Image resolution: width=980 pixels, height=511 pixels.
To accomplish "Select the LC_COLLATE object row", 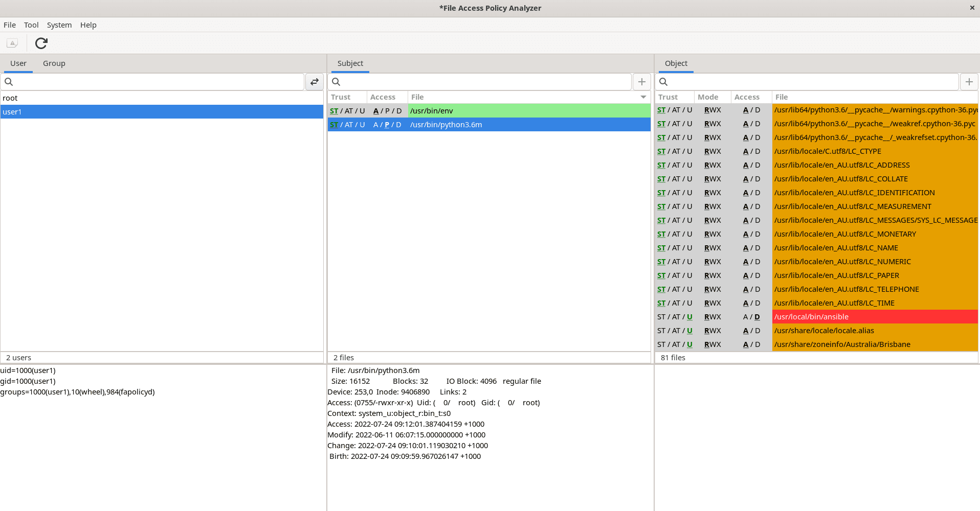I will coord(816,179).
